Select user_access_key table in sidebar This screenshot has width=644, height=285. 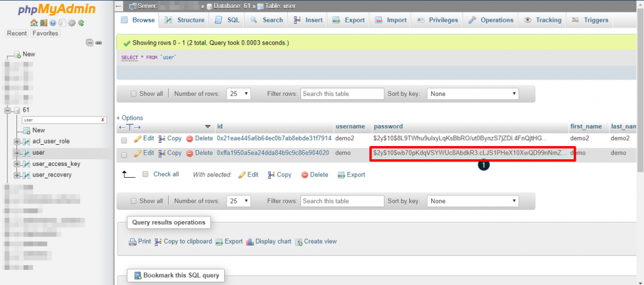pos(56,164)
